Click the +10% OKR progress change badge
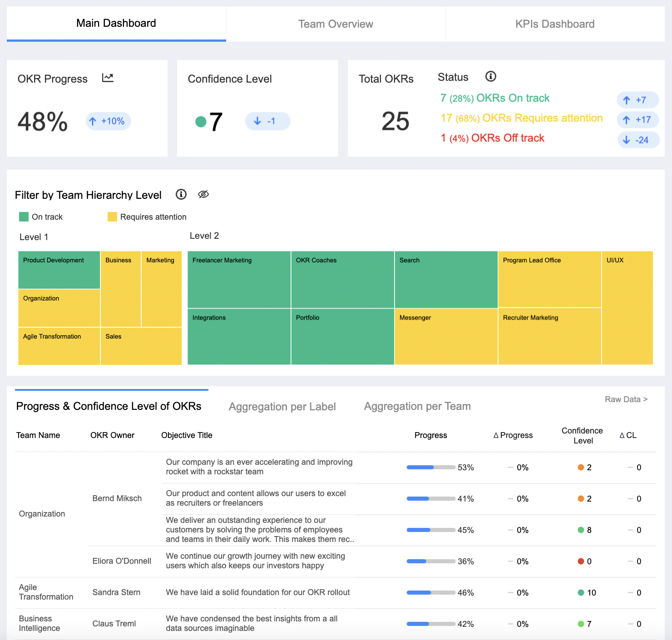The height and width of the screenshot is (640, 672). pyautogui.click(x=108, y=121)
